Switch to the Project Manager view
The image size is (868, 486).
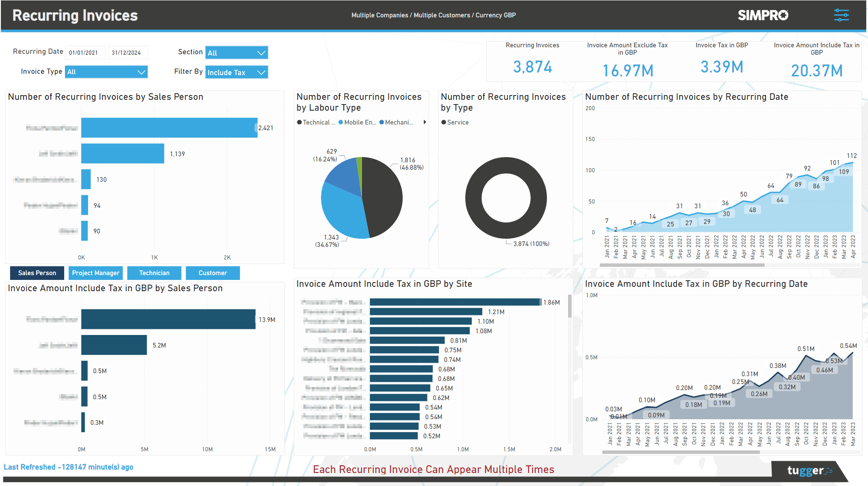point(95,273)
